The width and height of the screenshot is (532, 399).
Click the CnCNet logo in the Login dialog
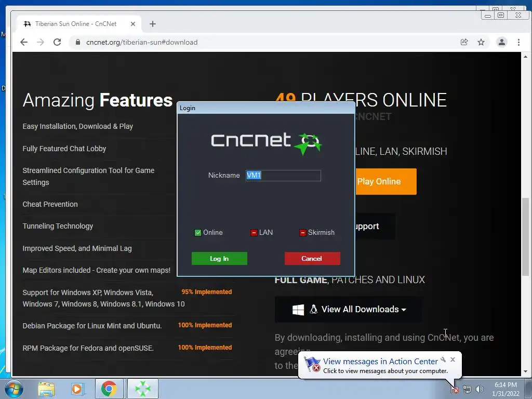coord(267,143)
